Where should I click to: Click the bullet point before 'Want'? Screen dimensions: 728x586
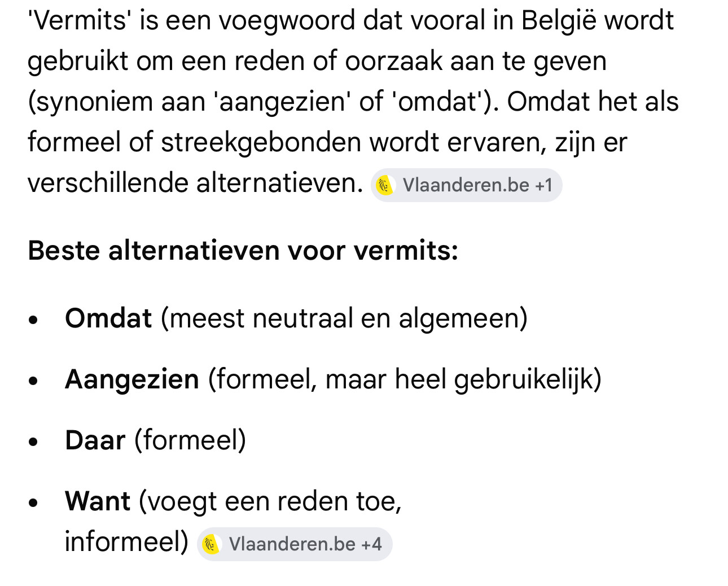coord(33,502)
